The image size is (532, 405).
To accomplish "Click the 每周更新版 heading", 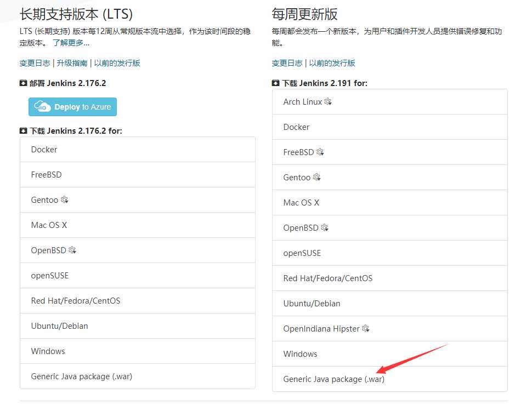I will pyautogui.click(x=305, y=14).
